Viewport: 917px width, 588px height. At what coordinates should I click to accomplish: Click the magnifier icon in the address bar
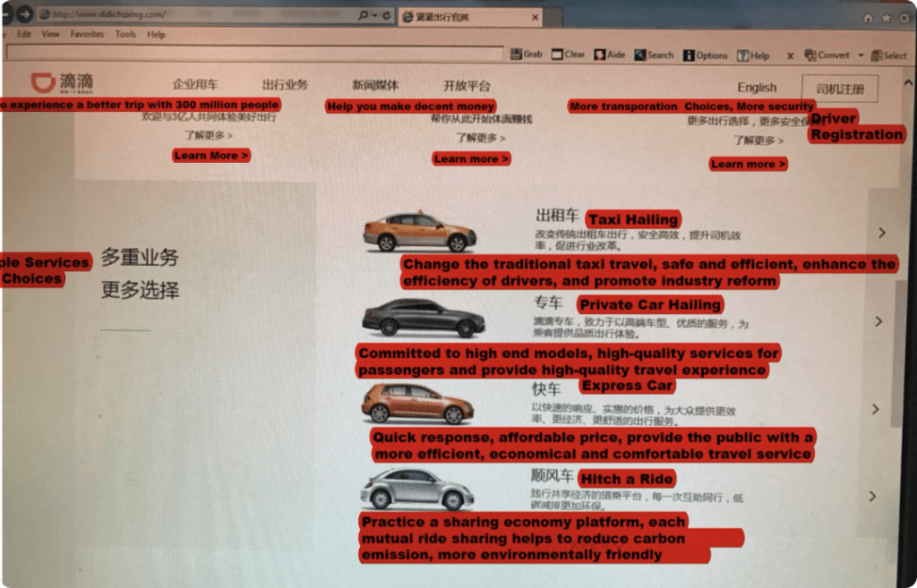click(x=364, y=15)
